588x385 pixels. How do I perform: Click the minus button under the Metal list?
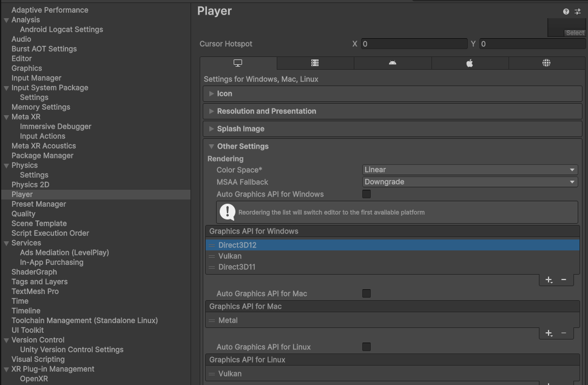[564, 333]
